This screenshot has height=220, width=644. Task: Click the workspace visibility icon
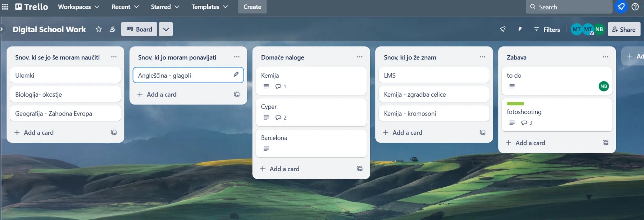pyautogui.click(x=112, y=29)
